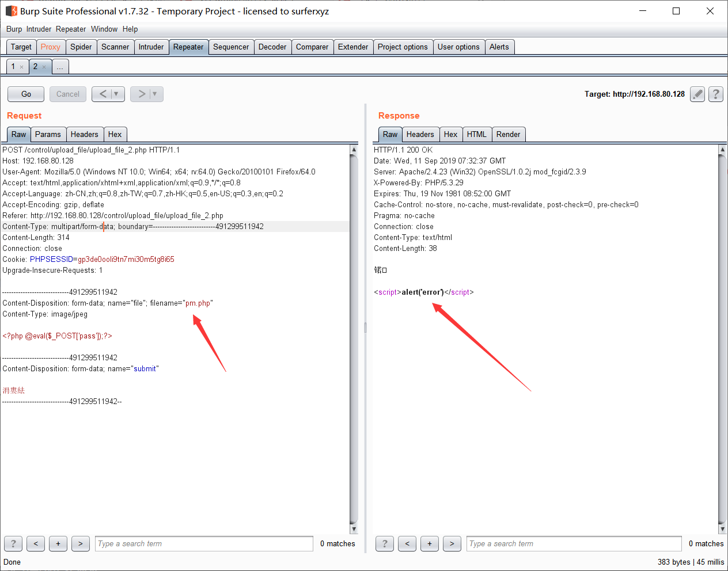Image resolution: width=728 pixels, height=571 pixels.
Task: Switch to the Scanner tab
Action: tap(115, 47)
